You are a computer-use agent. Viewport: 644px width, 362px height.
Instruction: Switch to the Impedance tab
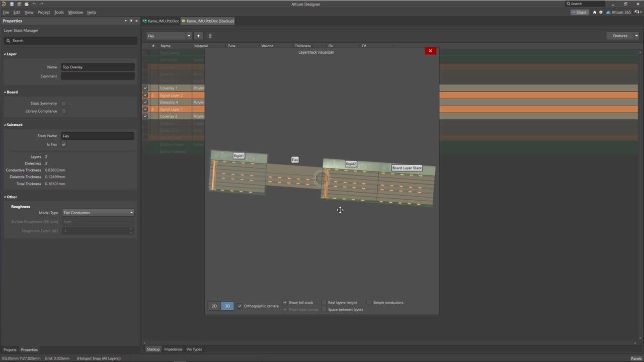(173, 349)
